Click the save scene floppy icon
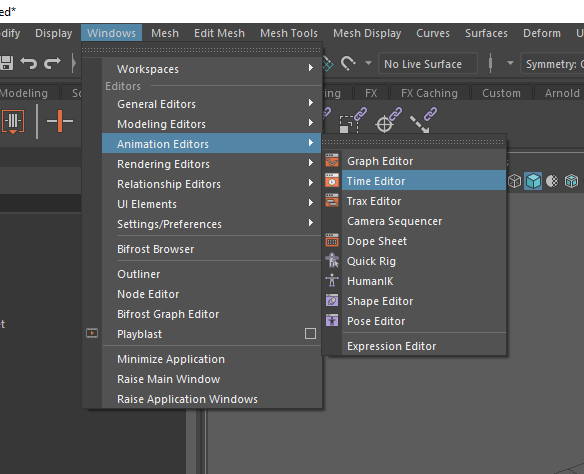Image resolution: width=584 pixels, height=474 pixels. click(6, 63)
